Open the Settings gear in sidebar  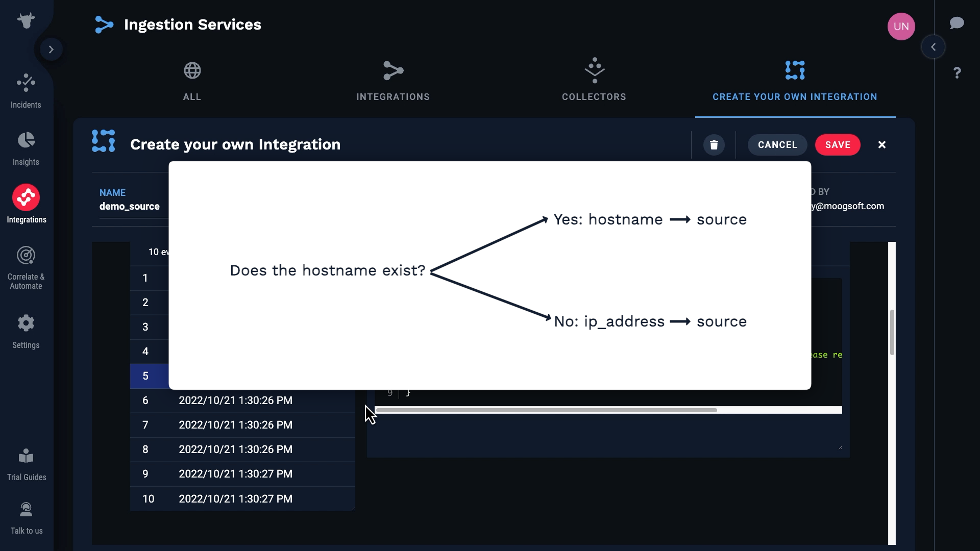pos(26,331)
